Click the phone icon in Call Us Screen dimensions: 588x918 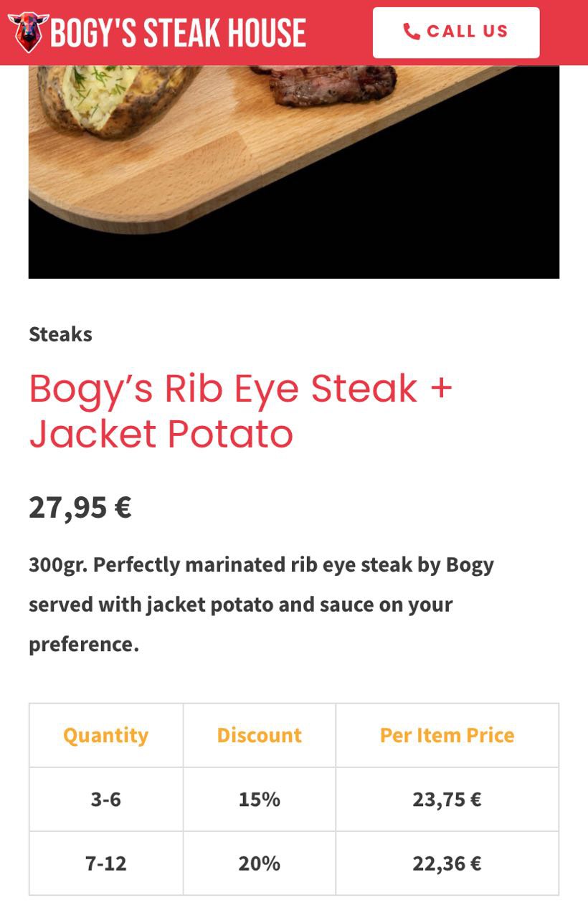tap(411, 32)
